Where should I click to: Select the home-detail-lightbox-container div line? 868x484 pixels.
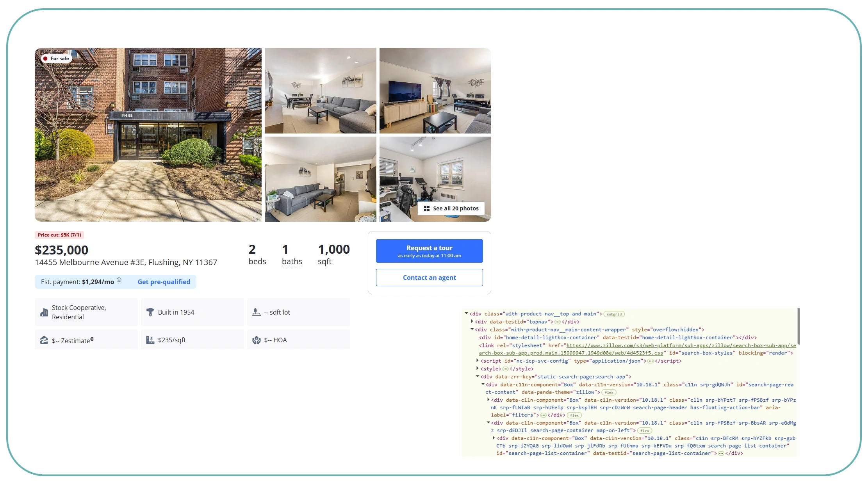[x=618, y=338]
